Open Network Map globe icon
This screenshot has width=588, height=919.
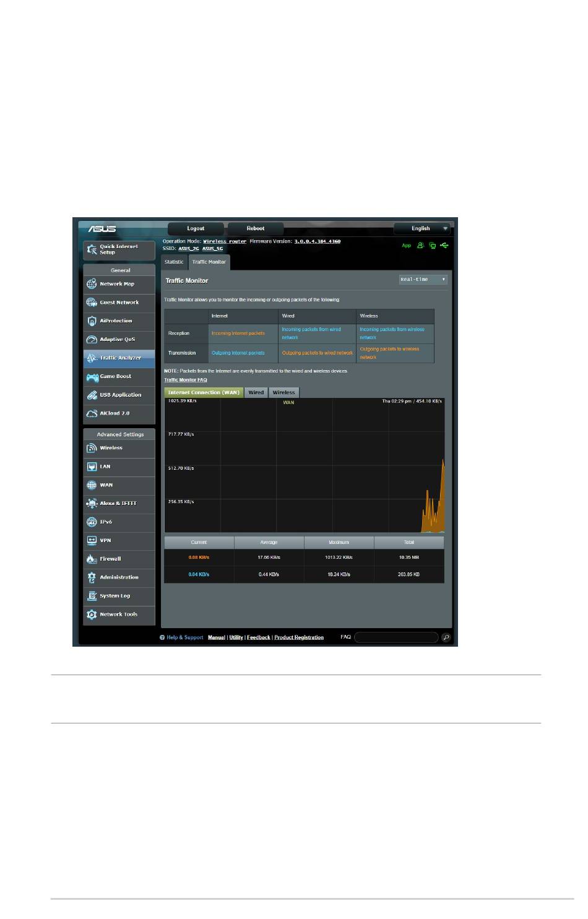(92, 284)
